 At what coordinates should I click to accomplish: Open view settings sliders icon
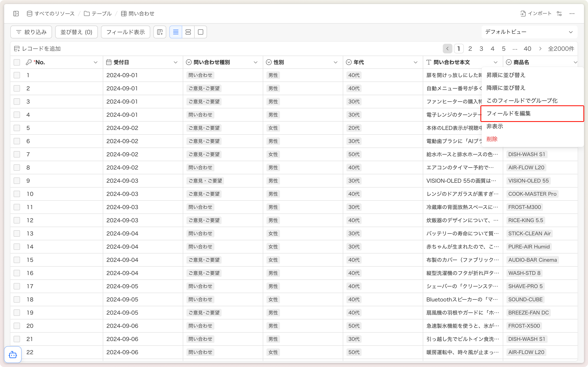tap(559, 14)
